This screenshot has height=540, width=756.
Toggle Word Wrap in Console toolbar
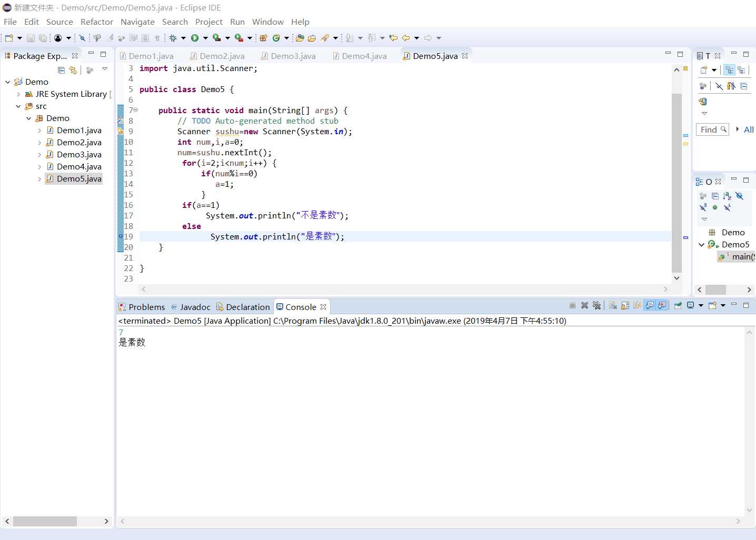tap(637, 305)
